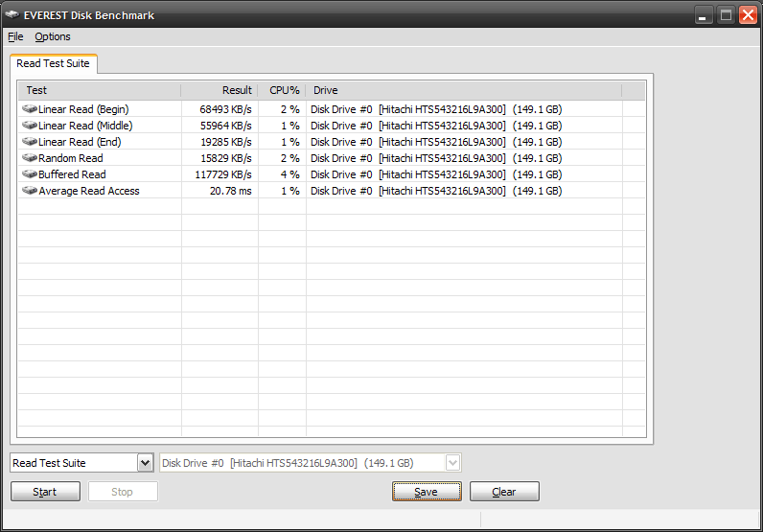Click the Stop button
Image resolution: width=763 pixels, height=532 pixels.
[123, 492]
